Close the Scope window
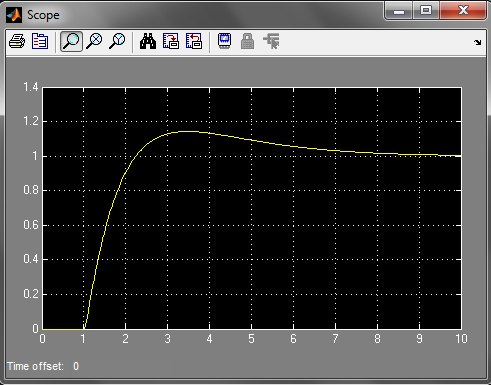The height and width of the screenshot is (385, 491). pos(463,11)
